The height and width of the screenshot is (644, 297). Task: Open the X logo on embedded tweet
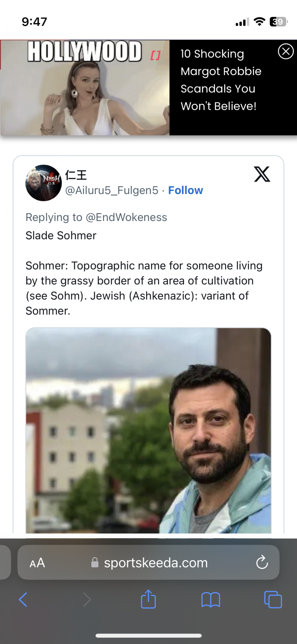[x=262, y=174]
